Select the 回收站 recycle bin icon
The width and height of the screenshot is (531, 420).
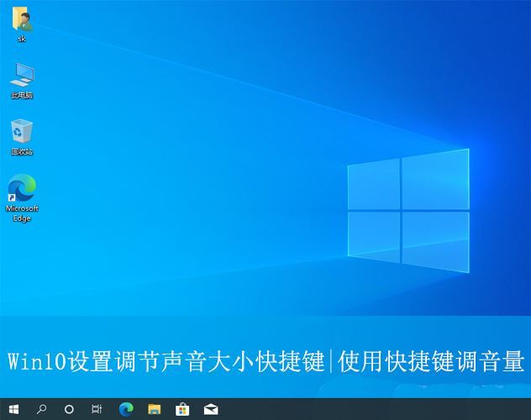pos(22,131)
